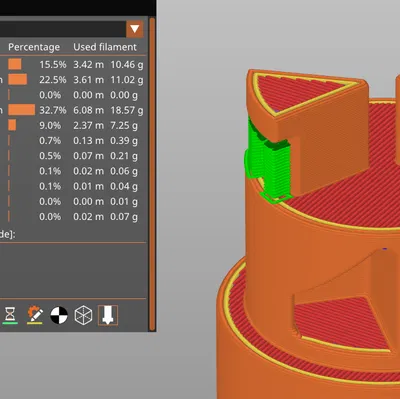Select the 0.04 g filament weight
This screenshot has width=400, height=399.
coord(124,186)
